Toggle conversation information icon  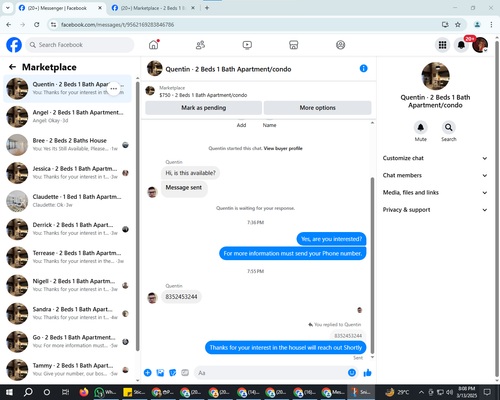(363, 68)
